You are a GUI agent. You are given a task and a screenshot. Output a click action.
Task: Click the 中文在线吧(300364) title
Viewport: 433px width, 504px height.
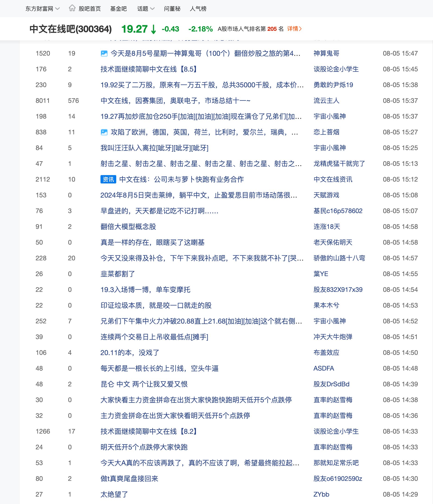pos(70,29)
